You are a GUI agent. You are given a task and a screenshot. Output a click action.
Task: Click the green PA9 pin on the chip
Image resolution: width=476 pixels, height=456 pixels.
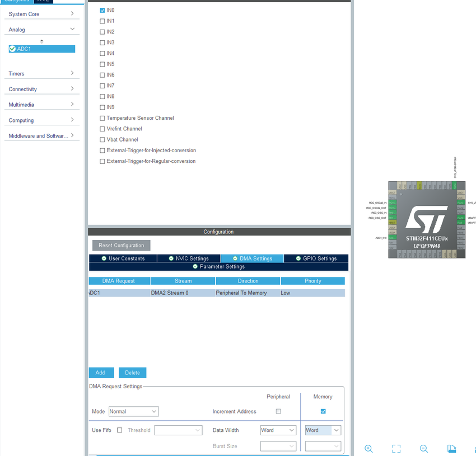(x=461, y=222)
